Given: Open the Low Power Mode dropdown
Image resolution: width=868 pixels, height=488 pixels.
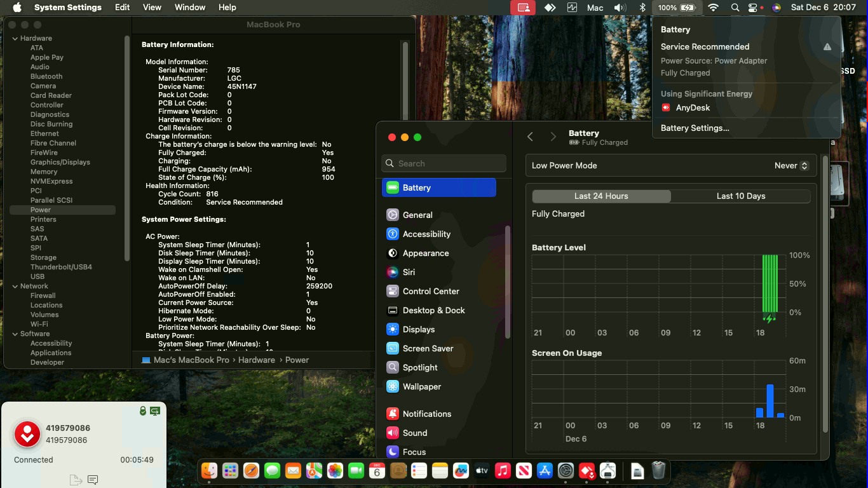Looking at the screenshot, I should (x=791, y=166).
